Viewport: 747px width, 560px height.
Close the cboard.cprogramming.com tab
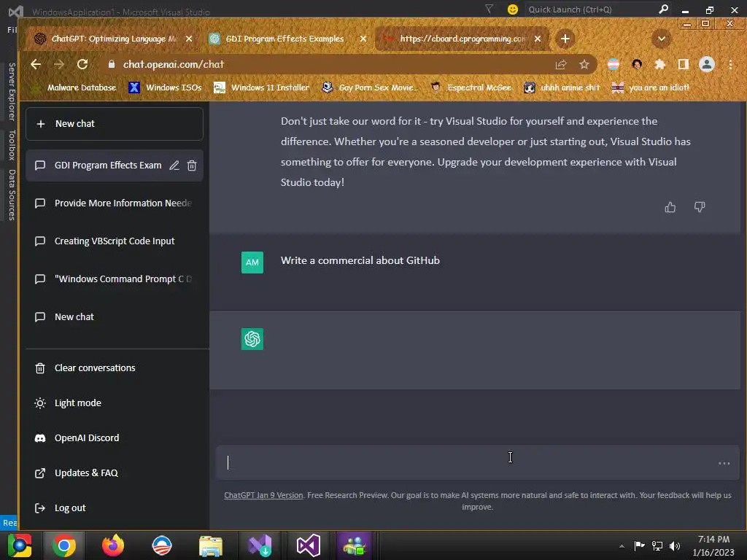538,39
